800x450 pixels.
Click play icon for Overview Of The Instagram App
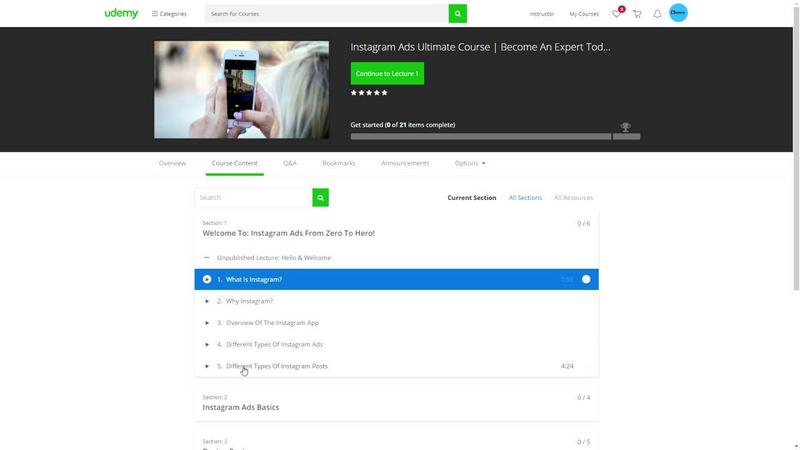[207, 323]
